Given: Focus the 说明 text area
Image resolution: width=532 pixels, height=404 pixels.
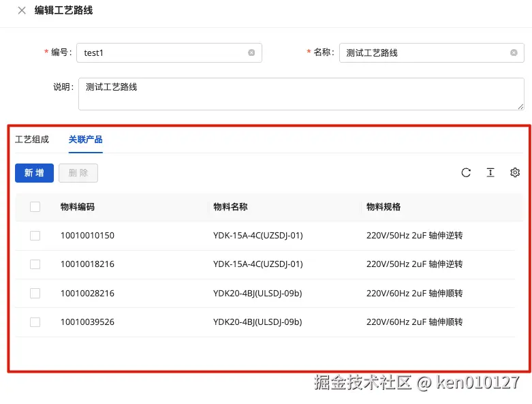Looking at the screenshot, I should [301, 94].
